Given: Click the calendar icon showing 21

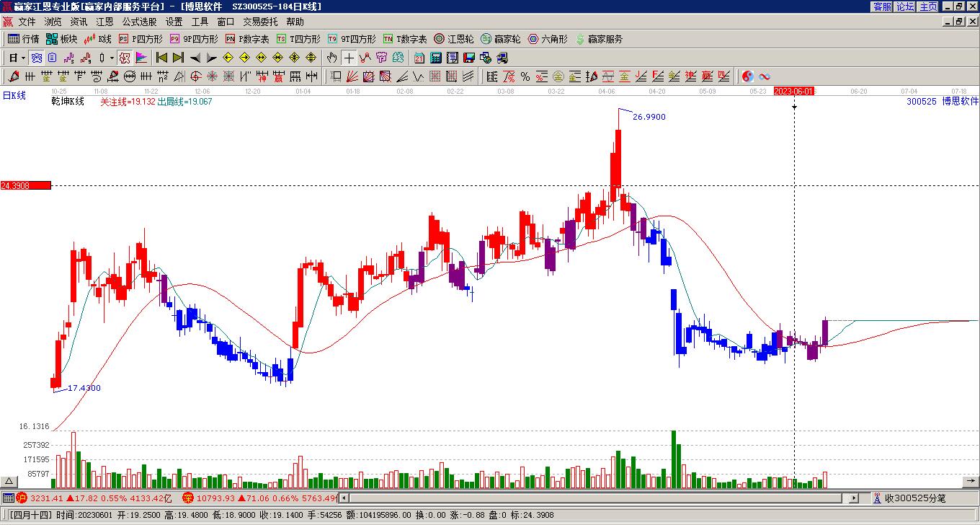Looking at the screenshot, I should [419, 58].
